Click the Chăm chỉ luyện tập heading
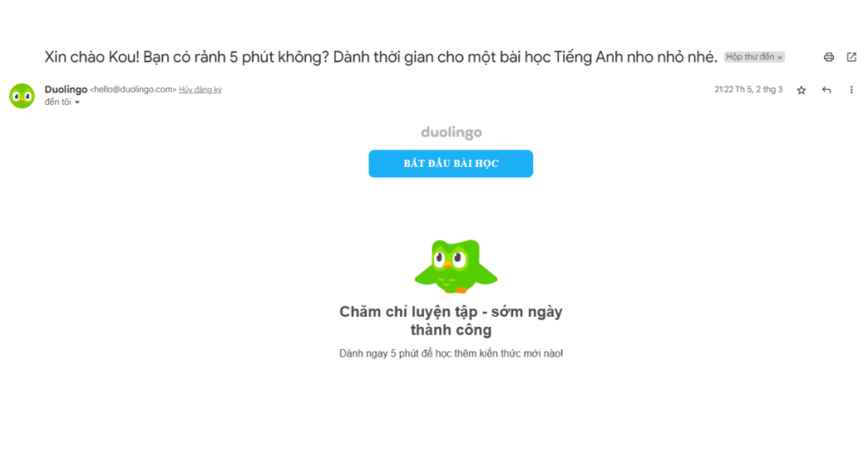The image size is (868, 454). click(451, 321)
